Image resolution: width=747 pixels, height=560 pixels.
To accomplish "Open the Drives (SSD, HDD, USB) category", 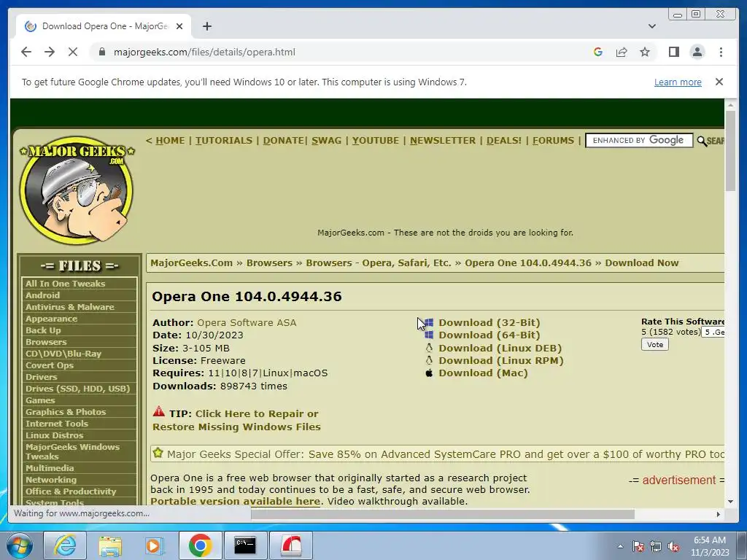I will 79,389.
